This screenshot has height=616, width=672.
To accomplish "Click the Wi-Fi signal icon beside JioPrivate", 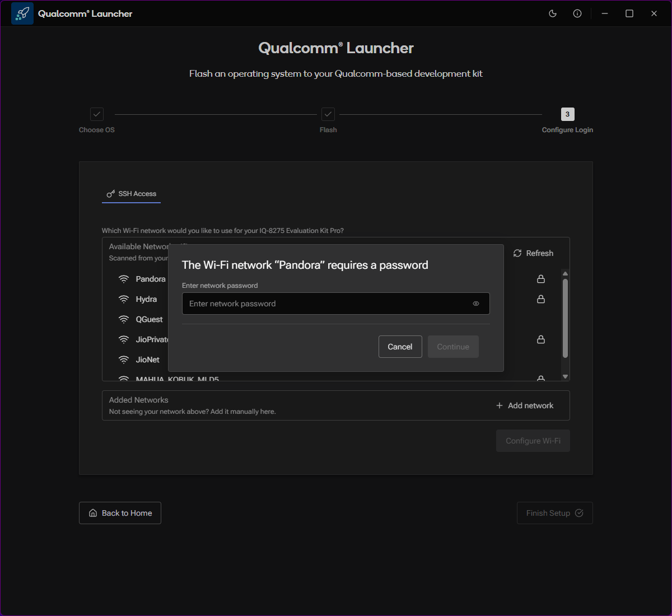I will (124, 339).
